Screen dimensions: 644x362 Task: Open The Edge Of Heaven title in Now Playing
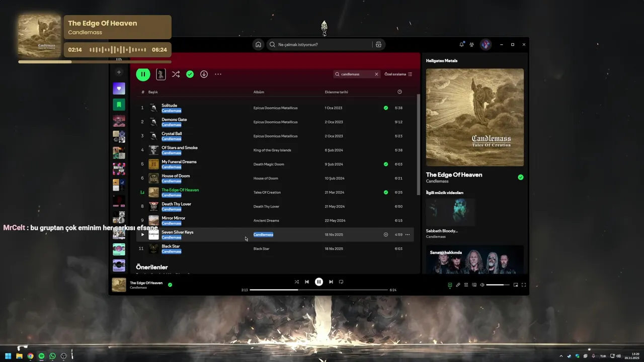tap(454, 174)
